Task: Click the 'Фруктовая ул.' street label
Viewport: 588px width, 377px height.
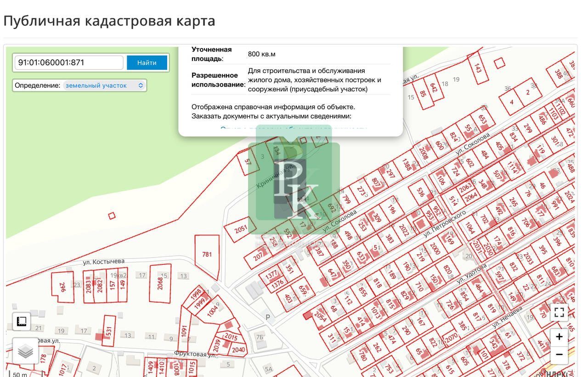Action: 195,354
